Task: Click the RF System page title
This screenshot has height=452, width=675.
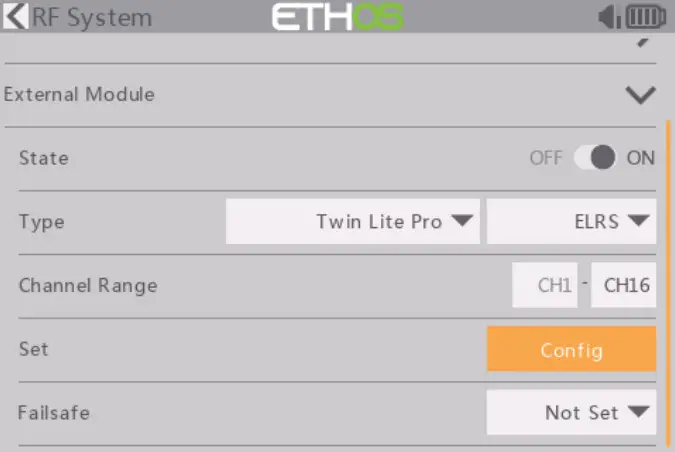Action: tap(92, 17)
